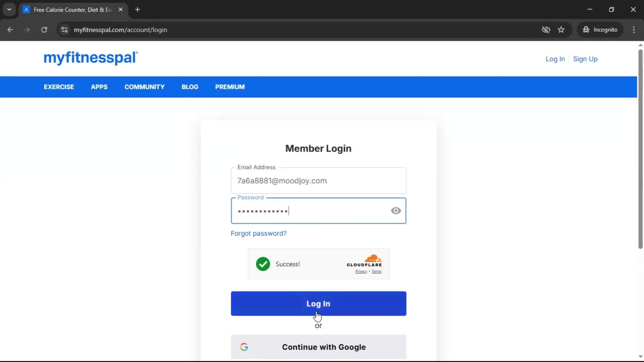Open COMMUNITY navigation item

point(145,87)
